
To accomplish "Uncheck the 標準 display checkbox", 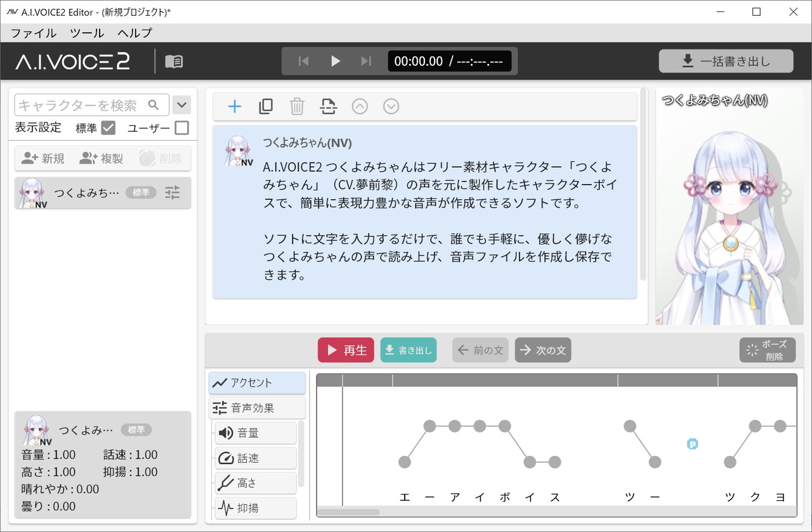I will [x=108, y=128].
